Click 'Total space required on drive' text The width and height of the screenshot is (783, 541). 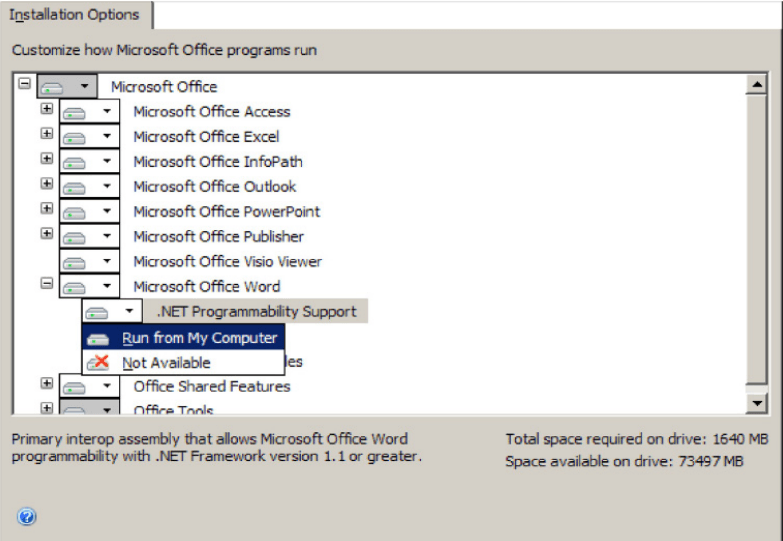click(x=637, y=439)
